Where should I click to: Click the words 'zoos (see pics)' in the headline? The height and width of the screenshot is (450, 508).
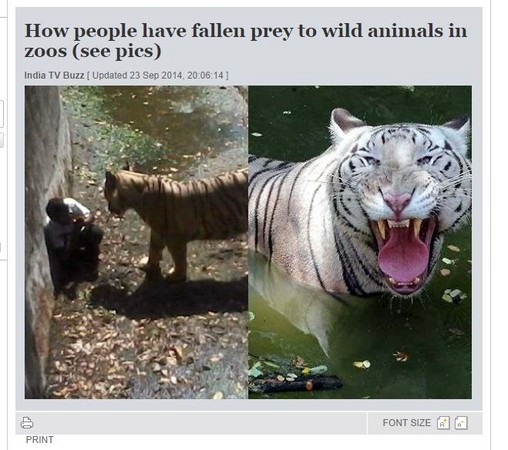click(93, 52)
